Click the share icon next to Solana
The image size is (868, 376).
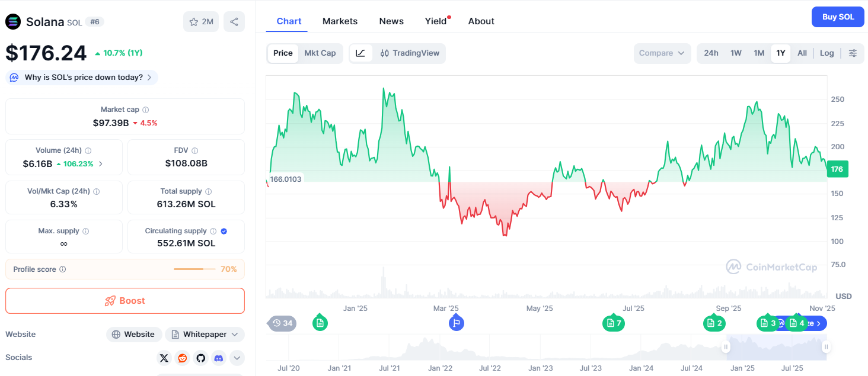point(234,22)
